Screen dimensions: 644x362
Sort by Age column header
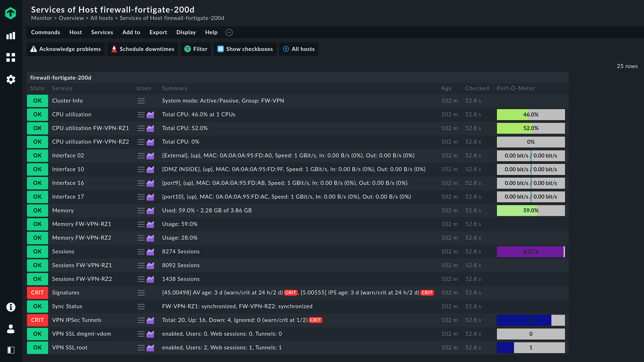coord(447,88)
